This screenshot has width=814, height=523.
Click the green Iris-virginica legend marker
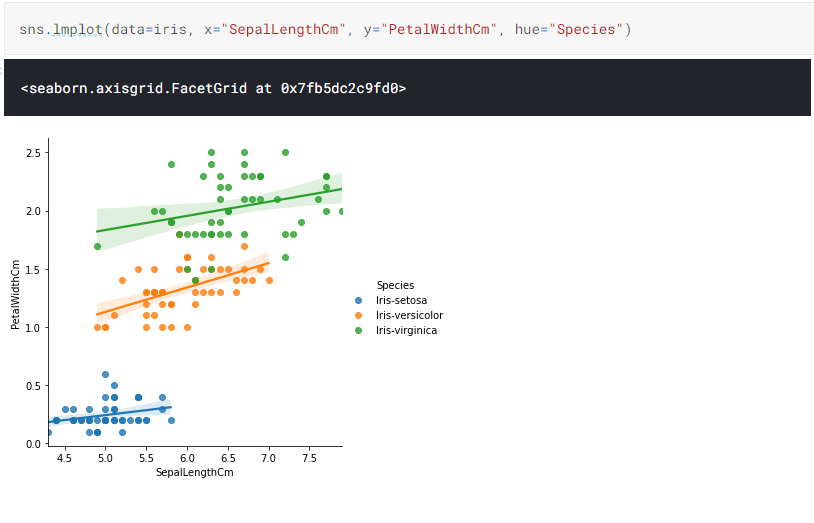[x=359, y=330]
